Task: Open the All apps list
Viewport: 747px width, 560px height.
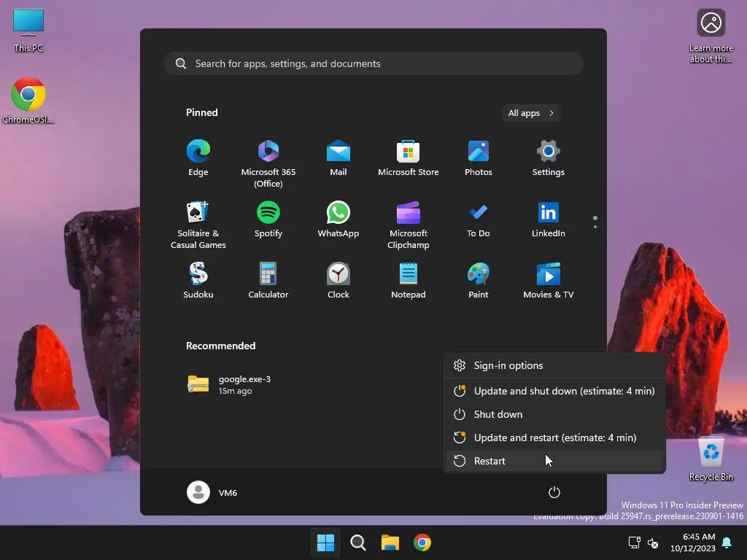Action: coord(531,113)
